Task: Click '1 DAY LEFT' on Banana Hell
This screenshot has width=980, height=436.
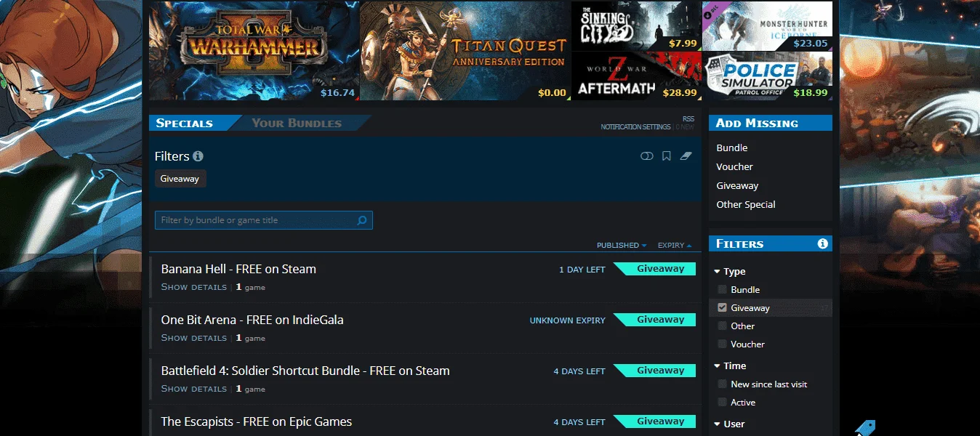Action: (582, 270)
